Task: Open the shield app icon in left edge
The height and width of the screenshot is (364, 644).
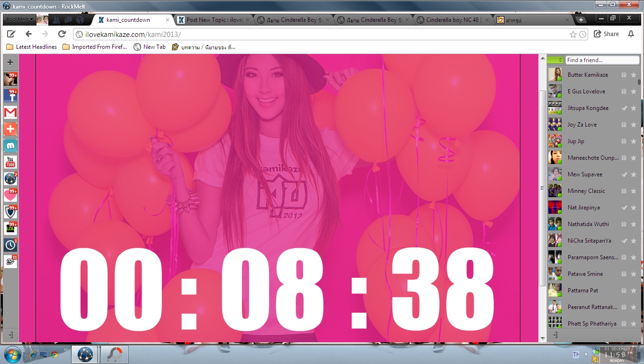Action: click(10, 212)
